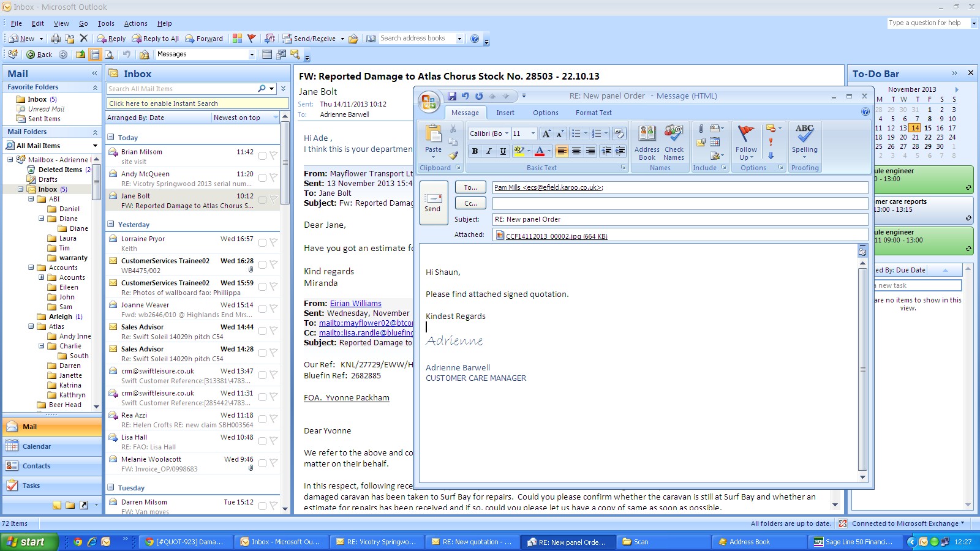
Task: Toggle the category box for the Wed 14:28 Sales Advisor email
Action: click(262, 353)
